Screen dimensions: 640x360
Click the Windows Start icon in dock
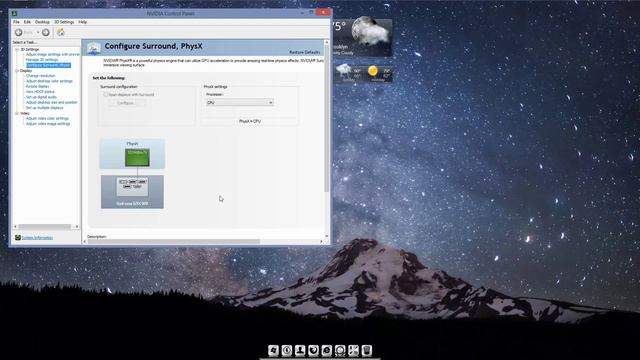click(273, 350)
